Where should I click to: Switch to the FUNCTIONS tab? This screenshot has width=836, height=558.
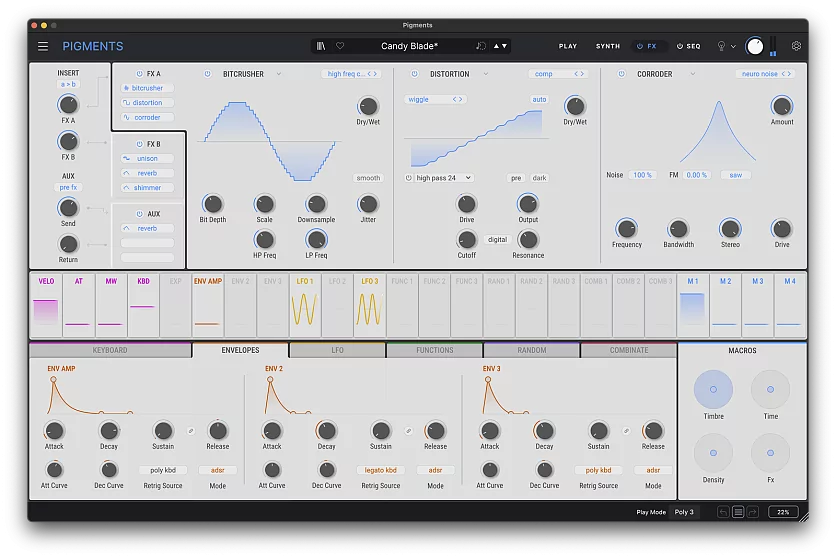coord(435,350)
